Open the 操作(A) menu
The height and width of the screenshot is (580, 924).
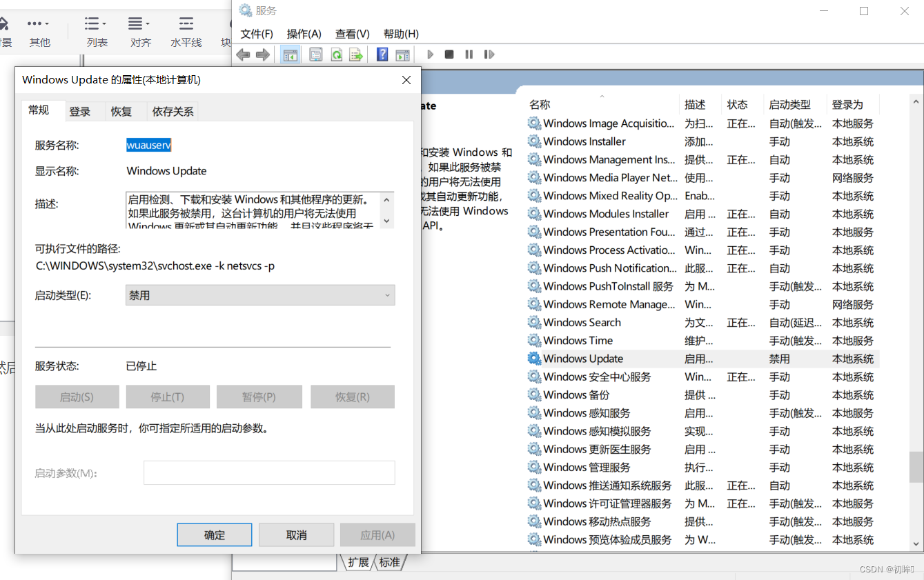point(304,34)
